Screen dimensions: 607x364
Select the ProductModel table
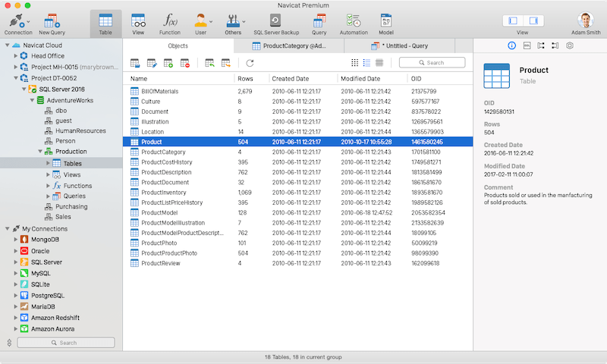(297, 212)
